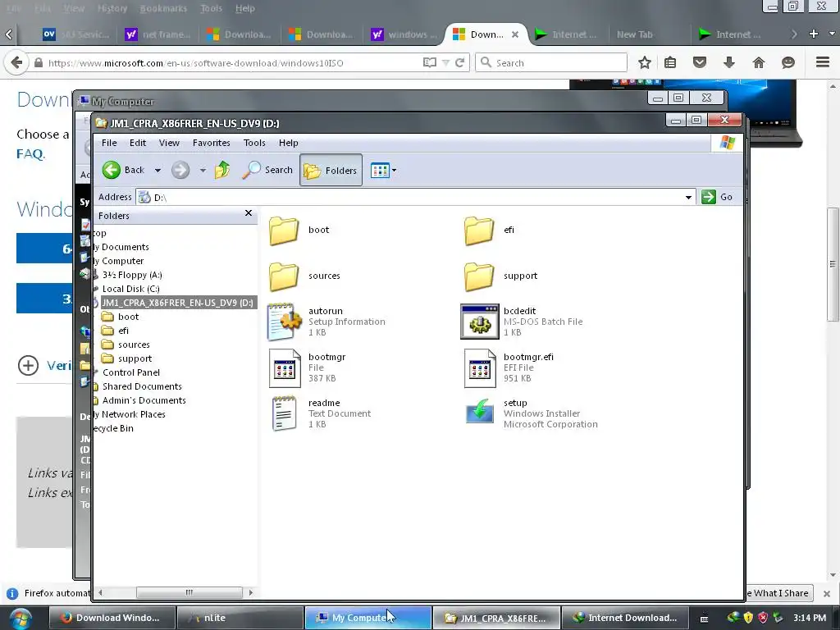Screen dimensions: 840x630
Task: Click the Windows Start orb
Action: 20,619
